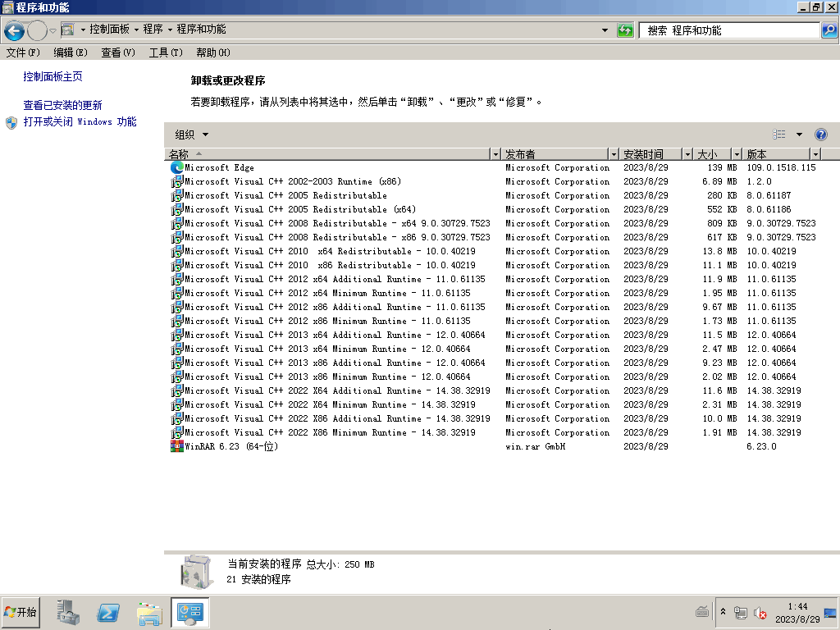840x630 pixels.
Task: Click the WinRAR 6.23 program icon
Action: click(x=176, y=446)
